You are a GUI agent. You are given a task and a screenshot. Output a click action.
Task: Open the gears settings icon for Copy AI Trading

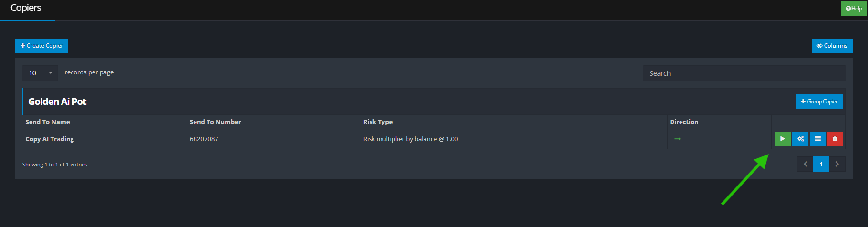[800, 139]
